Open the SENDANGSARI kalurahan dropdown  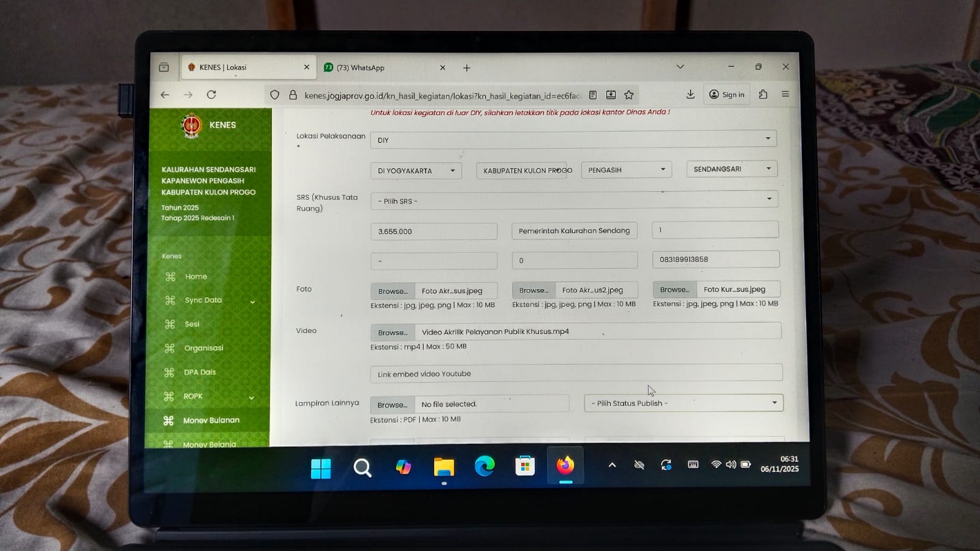click(x=732, y=169)
